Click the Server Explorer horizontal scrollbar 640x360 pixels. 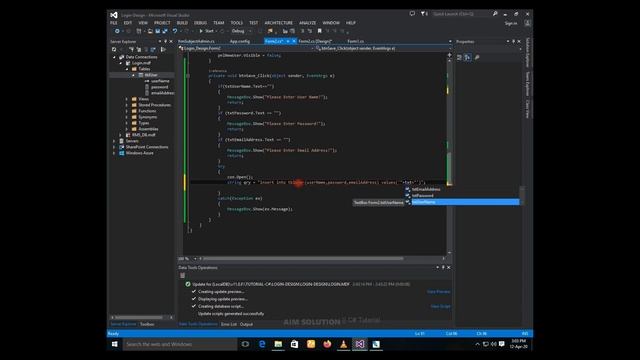[139, 317]
